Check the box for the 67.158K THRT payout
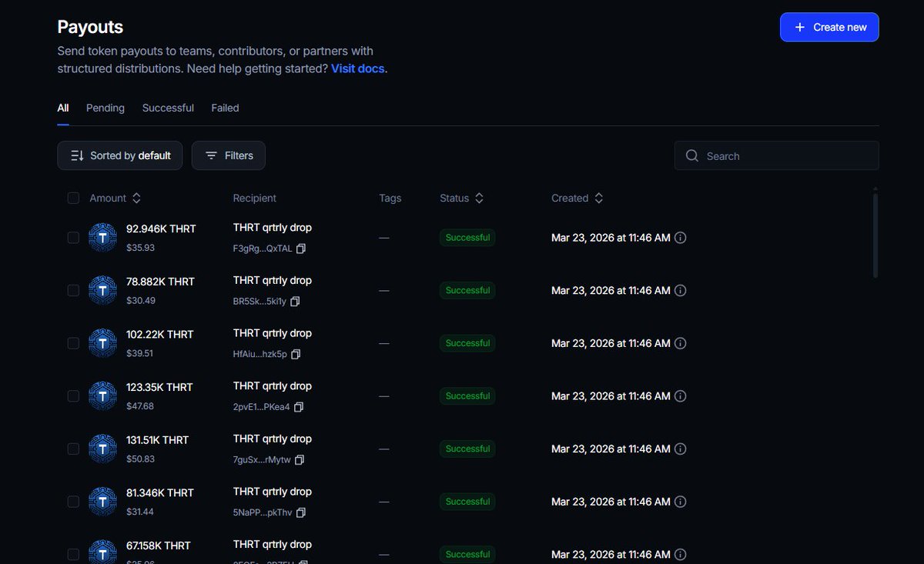The height and width of the screenshot is (564, 924). pos(73,554)
